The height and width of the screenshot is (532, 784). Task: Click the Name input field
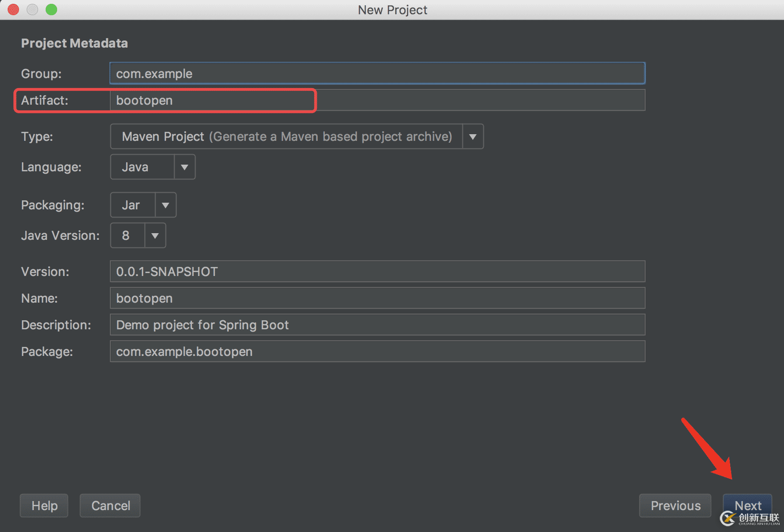(x=377, y=298)
